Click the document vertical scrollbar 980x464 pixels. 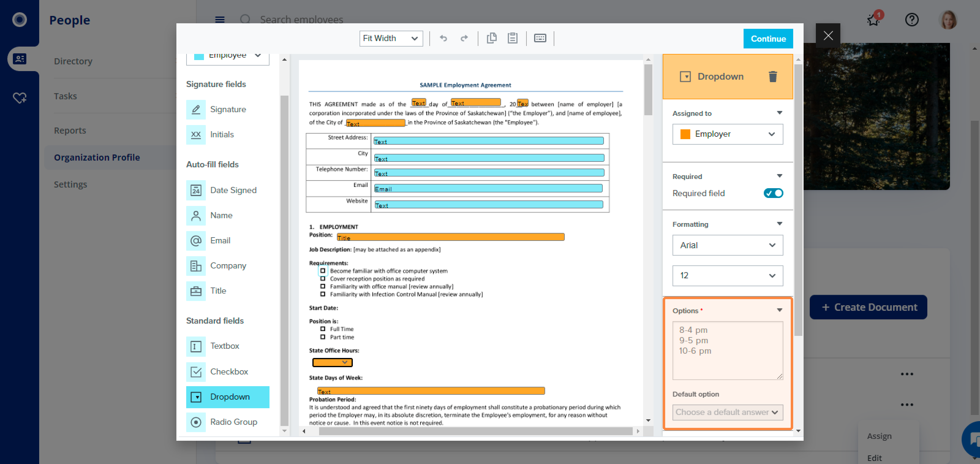coord(648,90)
